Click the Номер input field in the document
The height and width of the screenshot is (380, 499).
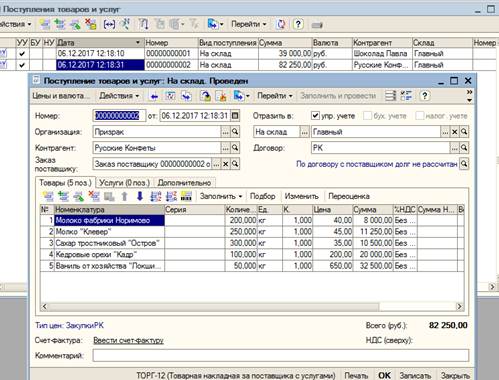point(119,116)
